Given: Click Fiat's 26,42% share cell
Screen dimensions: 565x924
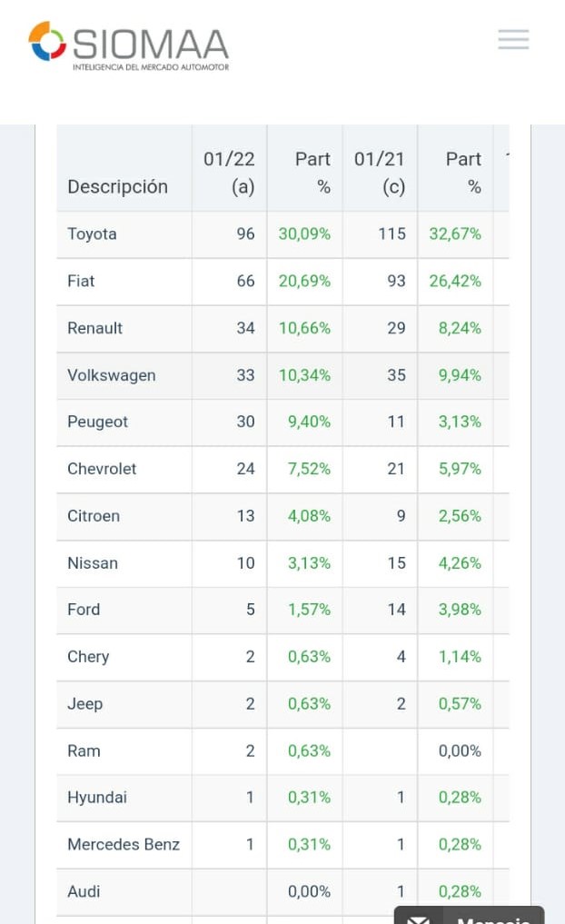Looking at the screenshot, I should 455,281.
